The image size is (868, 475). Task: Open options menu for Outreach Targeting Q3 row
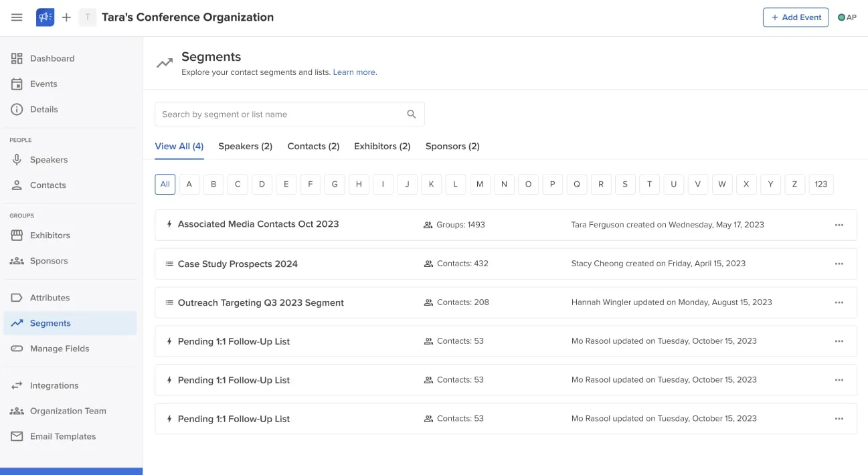(839, 302)
